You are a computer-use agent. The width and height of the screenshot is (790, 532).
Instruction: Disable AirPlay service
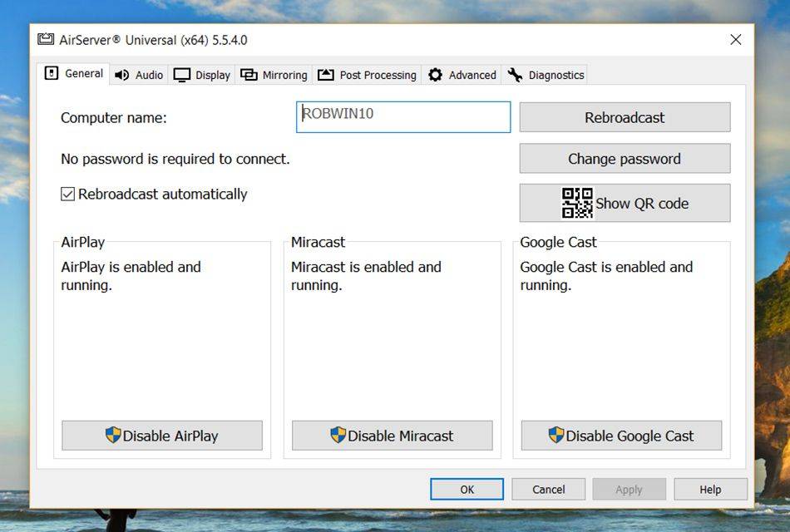162,436
